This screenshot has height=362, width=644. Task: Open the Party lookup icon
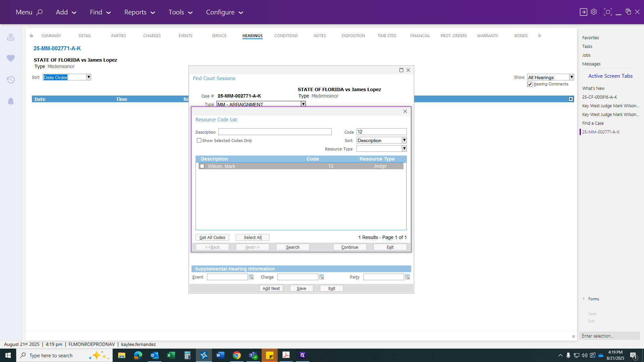click(x=408, y=277)
